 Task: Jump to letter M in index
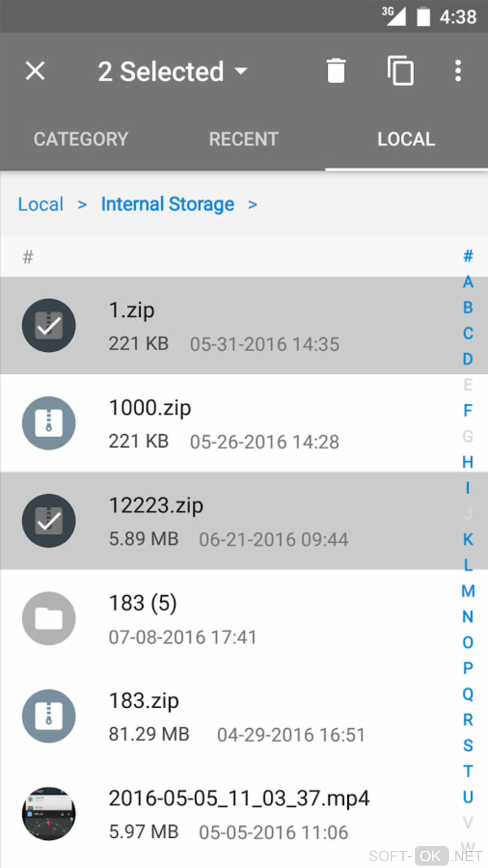(468, 591)
